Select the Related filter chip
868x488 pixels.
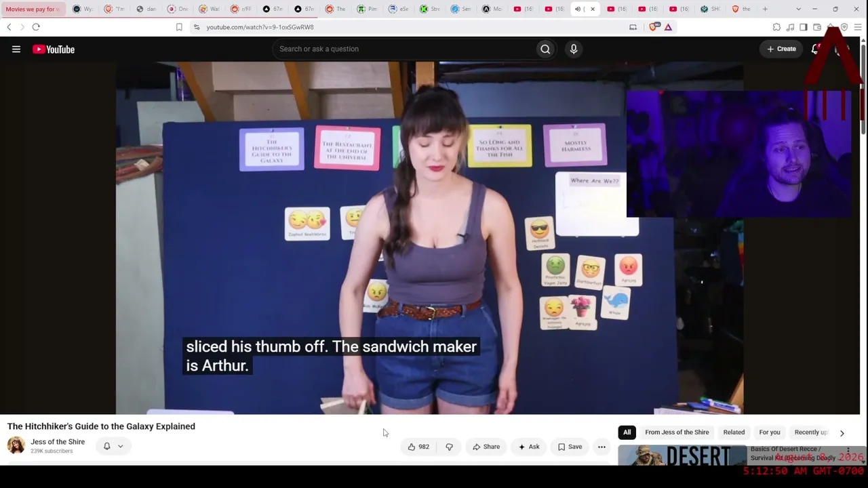(734, 432)
